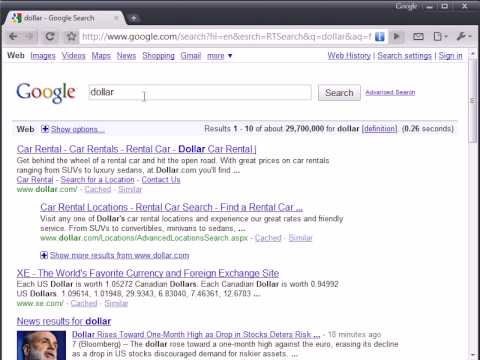Click the scrollbar up arrow
The image size is (480, 360).
coord(472,54)
